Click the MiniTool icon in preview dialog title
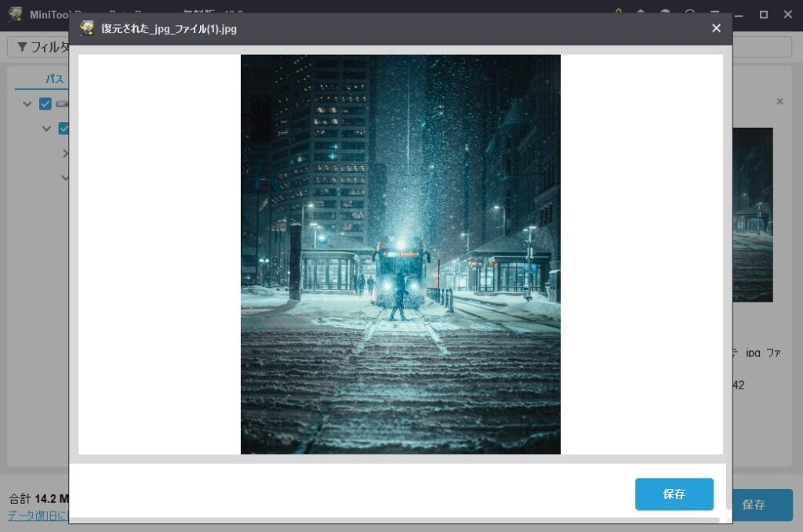803x532 pixels. pos(87,29)
